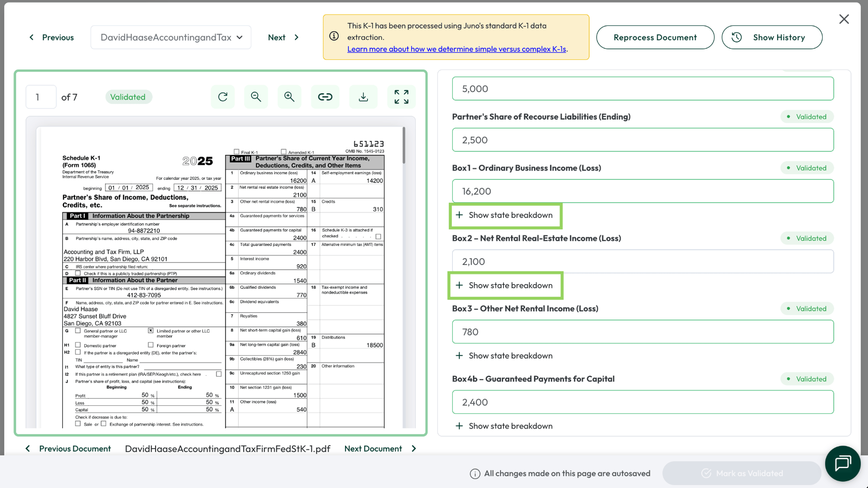
Task: Click the Domestic partner checkbox in PDF
Action: 78,345
